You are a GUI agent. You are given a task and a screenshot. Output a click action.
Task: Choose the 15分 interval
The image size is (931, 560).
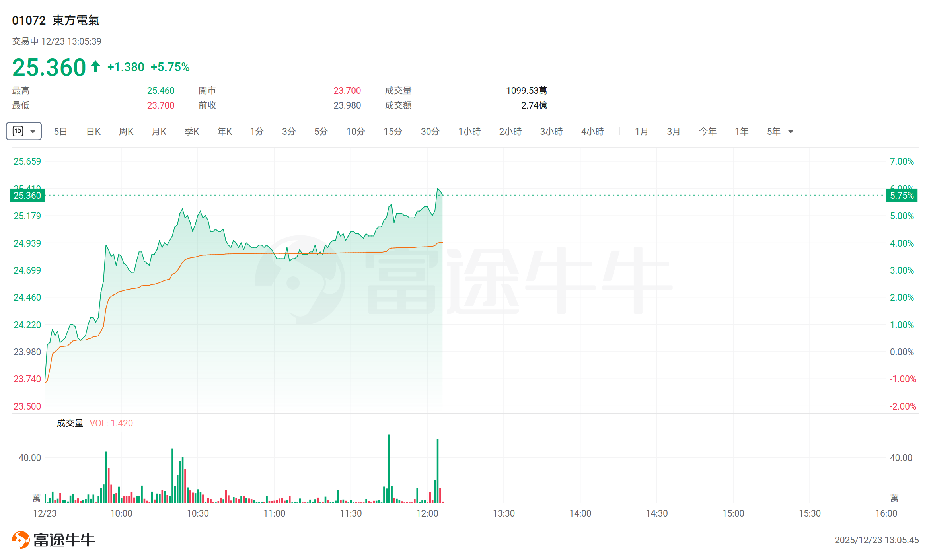393,132
